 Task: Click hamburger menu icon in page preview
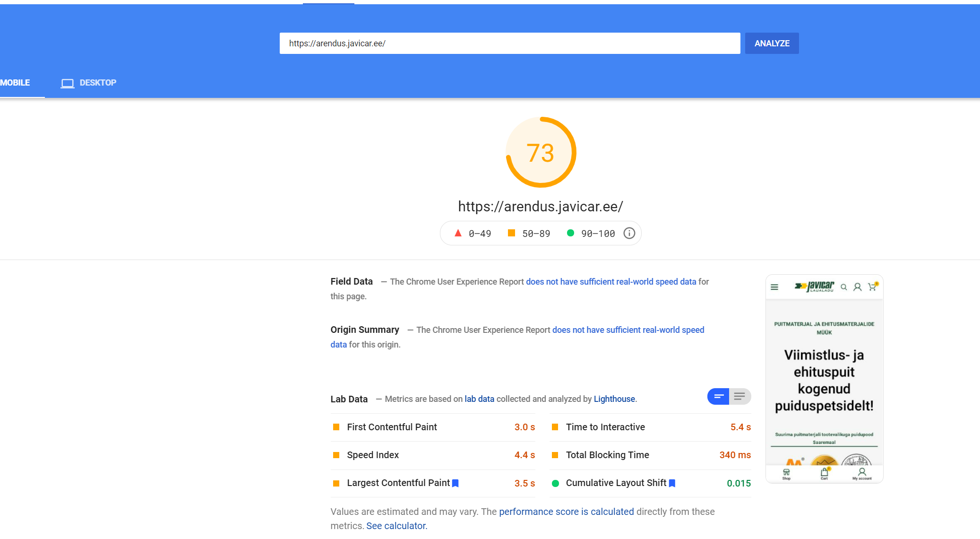coord(774,287)
